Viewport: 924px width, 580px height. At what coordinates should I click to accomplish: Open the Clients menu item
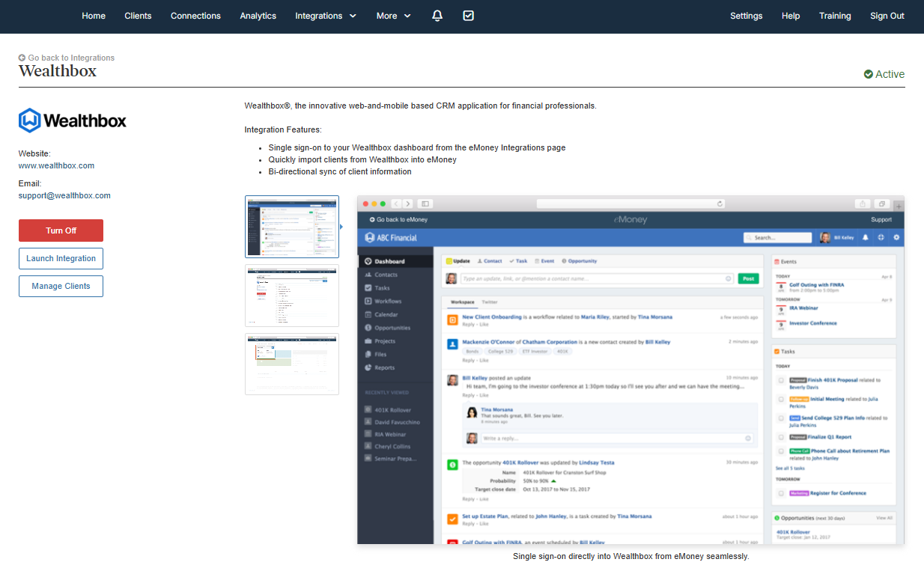click(138, 16)
